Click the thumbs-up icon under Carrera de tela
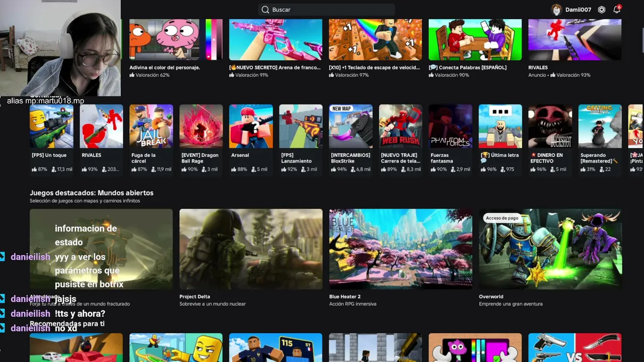Viewport: 644px width, 362px height. click(383, 169)
